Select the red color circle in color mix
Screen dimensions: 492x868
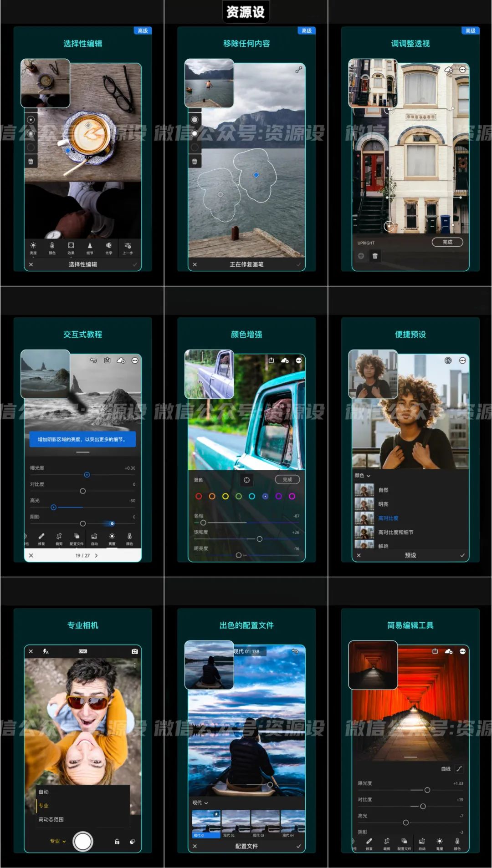click(199, 496)
